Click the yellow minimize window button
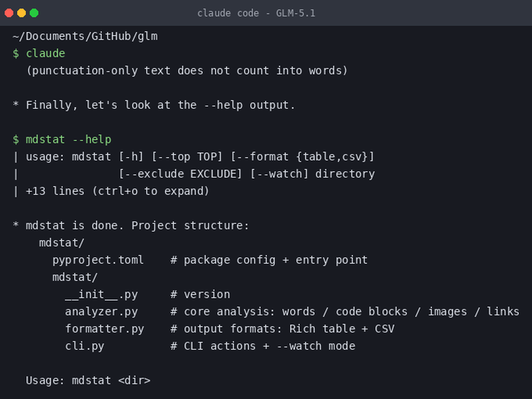 point(22,13)
